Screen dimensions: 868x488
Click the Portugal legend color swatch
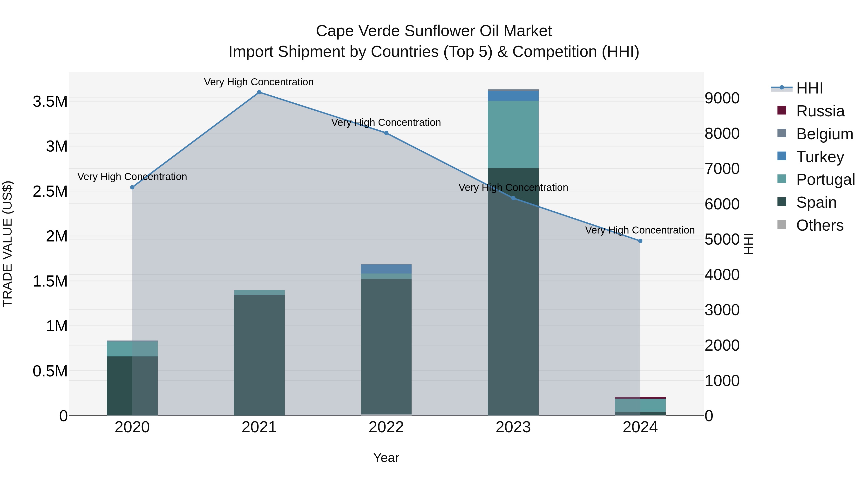tap(782, 179)
